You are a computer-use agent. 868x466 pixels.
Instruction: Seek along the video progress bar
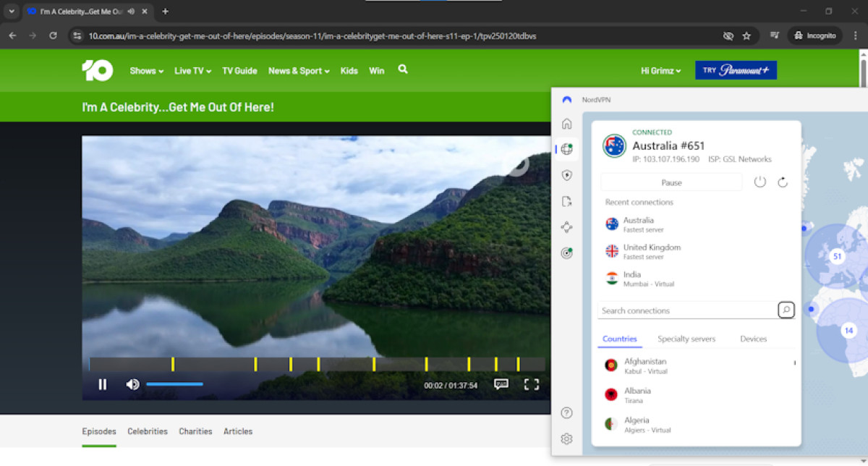coord(317,364)
